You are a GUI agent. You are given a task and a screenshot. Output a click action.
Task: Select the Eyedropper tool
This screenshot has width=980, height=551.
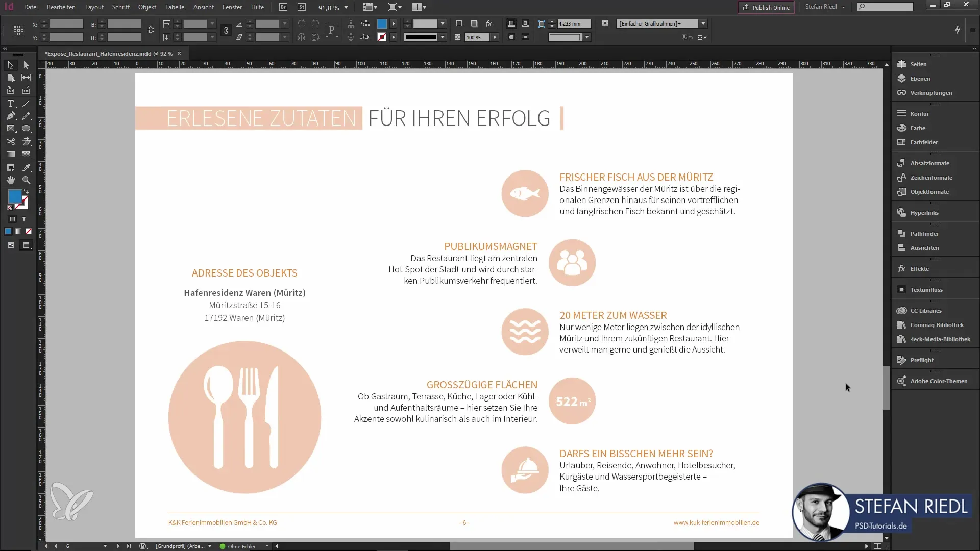pos(26,167)
